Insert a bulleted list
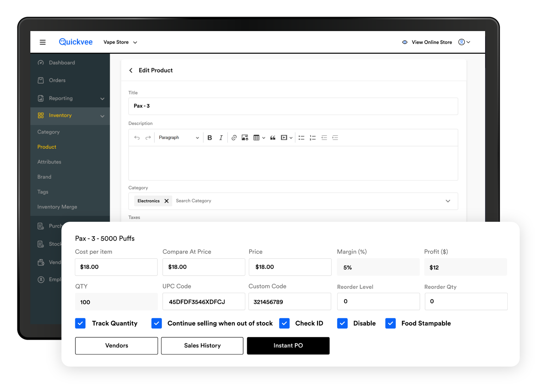Screen dimensions: 543x392 pyautogui.click(x=301, y=138)
